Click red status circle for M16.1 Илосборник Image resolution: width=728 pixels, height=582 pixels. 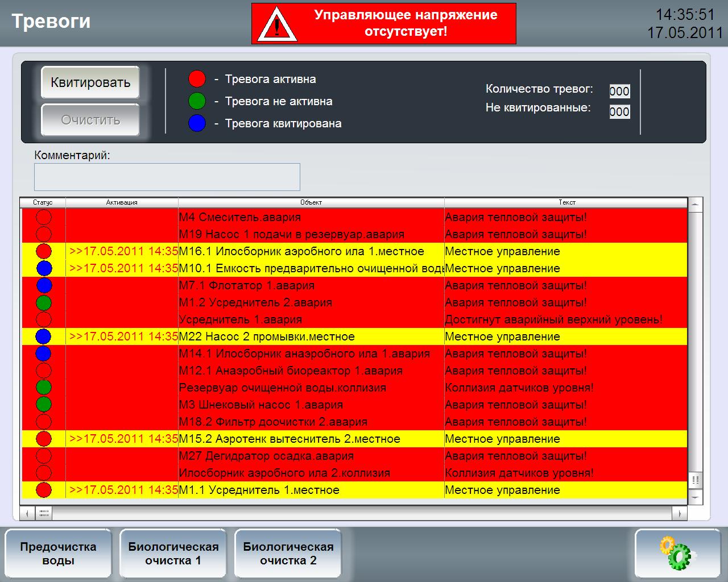44,251
